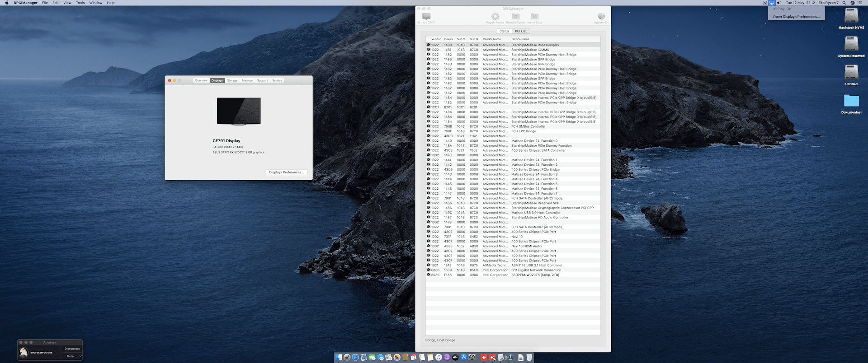868x363 pixels.
Task: Select the Displays tab in About This Mac
Action: [x=217, y=80]
